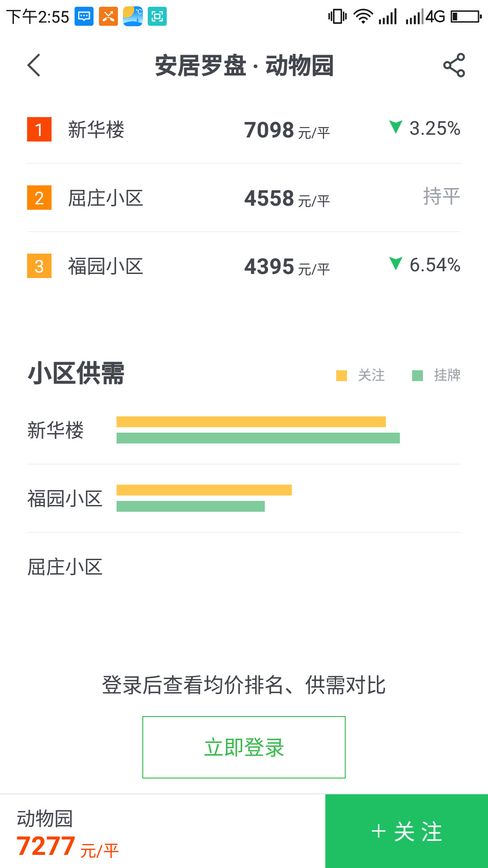Toggle the yellow 关注 legend swatch
This screenshot has height=868, width=488.
click(x=342, y=376)
